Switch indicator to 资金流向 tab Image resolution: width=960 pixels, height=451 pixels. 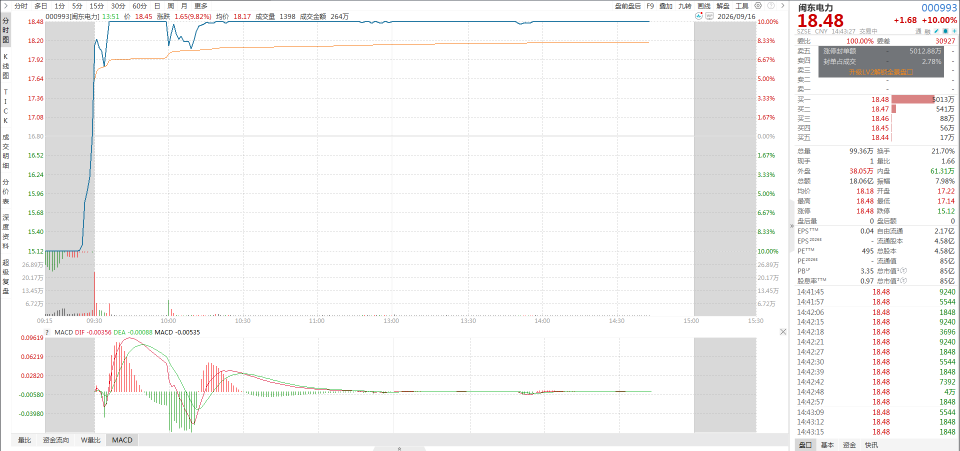(x=56, y=440)
